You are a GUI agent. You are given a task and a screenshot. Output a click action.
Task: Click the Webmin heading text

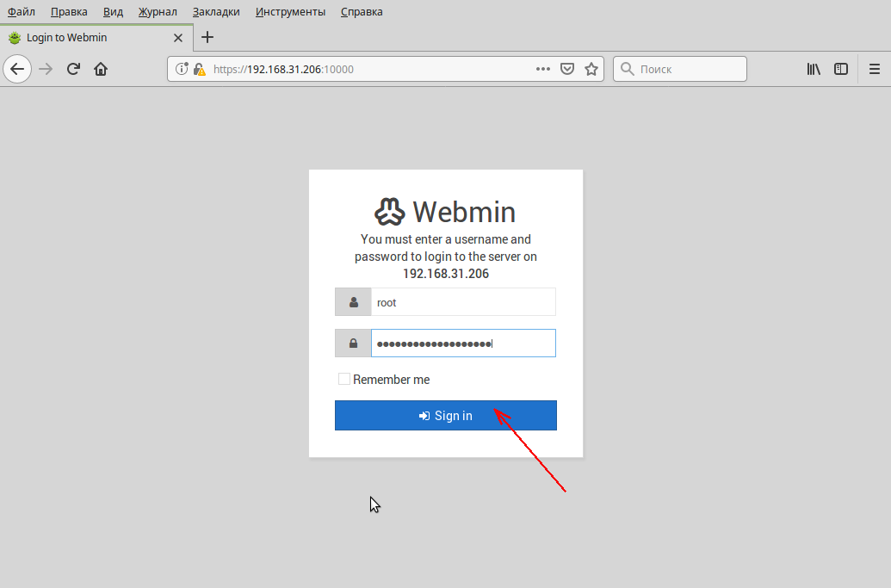(464, 212)
